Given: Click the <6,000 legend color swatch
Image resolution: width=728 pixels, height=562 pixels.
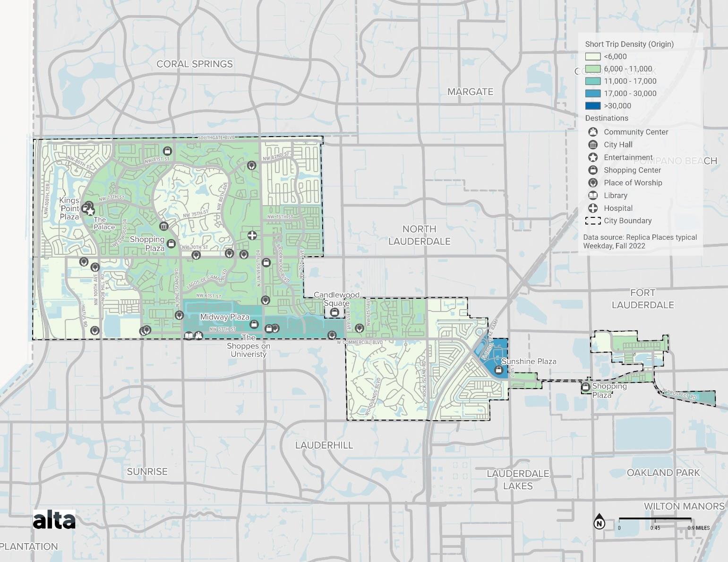Looking at the screenshot, I should pyautogui.click(x=593, y=57).
